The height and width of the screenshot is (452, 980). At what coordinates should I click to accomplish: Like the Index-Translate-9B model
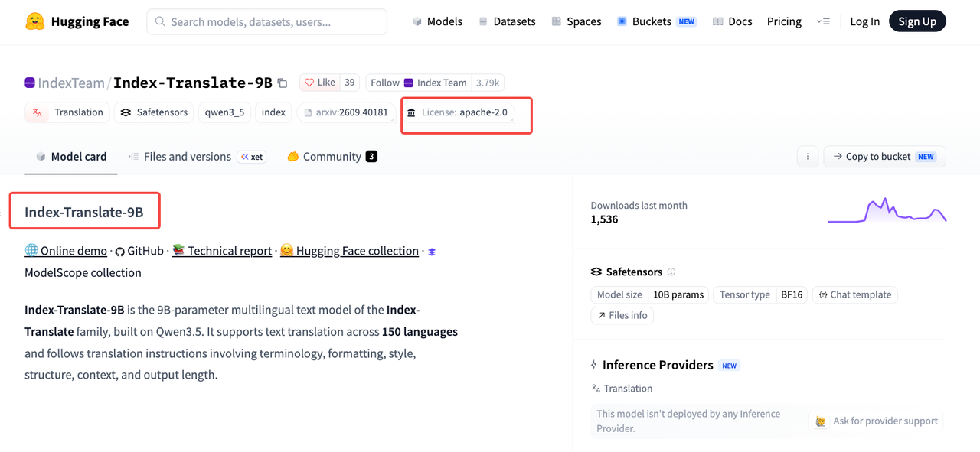(x=319, y=83)
